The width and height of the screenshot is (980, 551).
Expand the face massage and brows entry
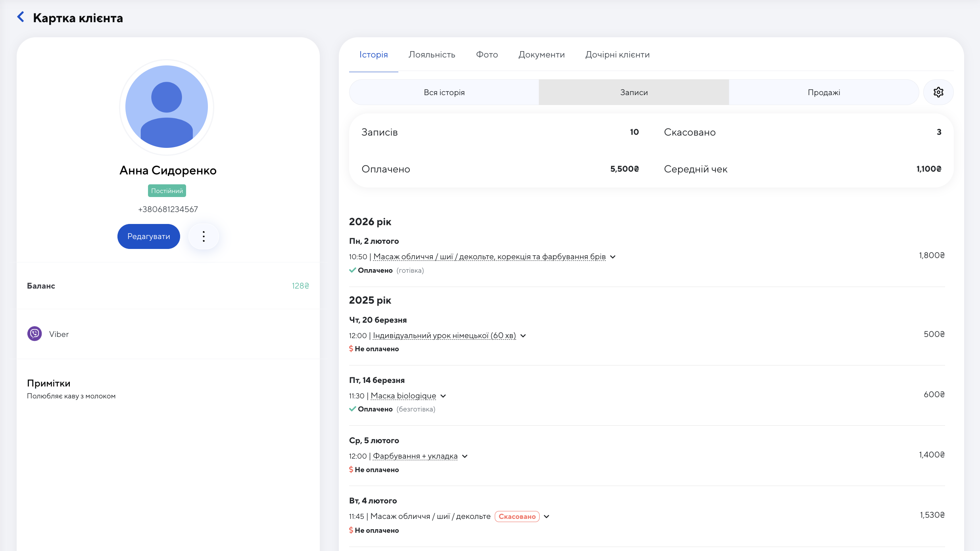613,257
